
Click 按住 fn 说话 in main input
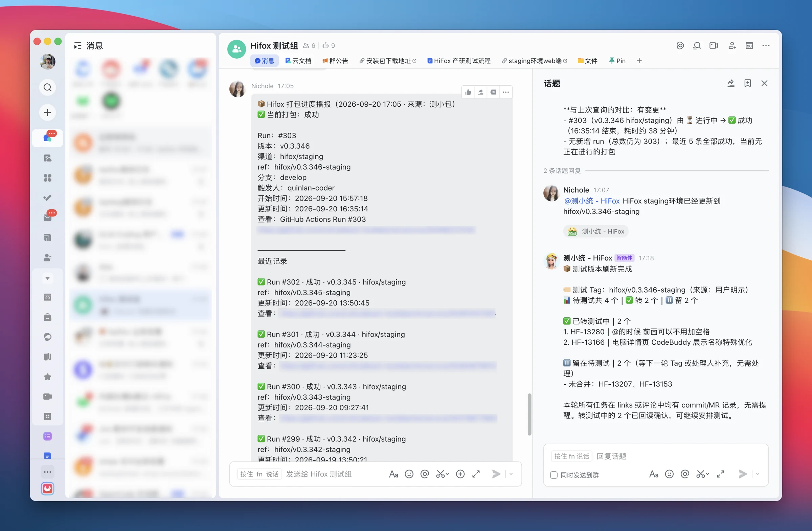(x=259, y=474)
